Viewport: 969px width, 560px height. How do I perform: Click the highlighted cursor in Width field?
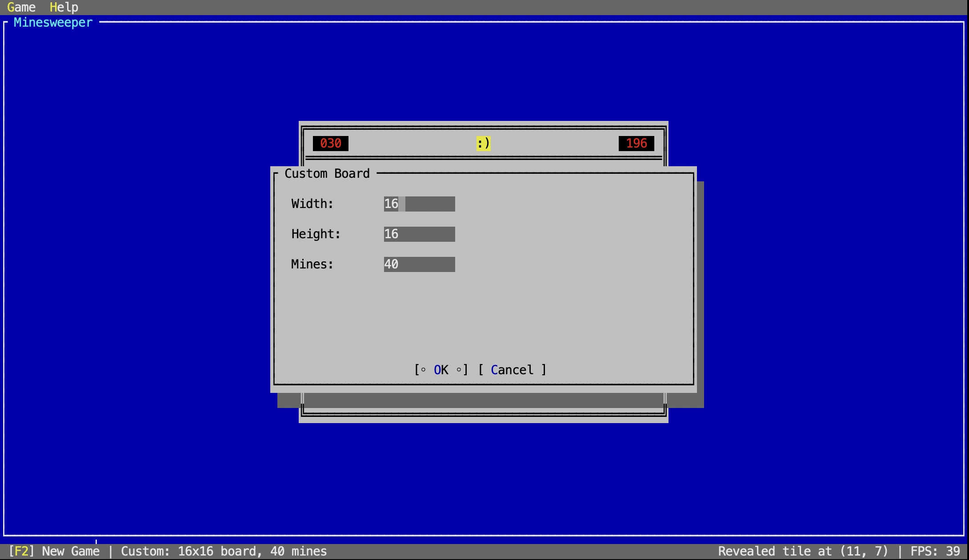(402, 204)
